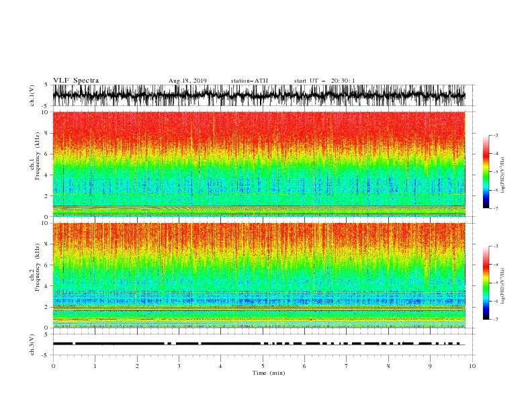The image size is (532, 411).
Task: Click the log(PSD) label beside ch.2 colorbar
Action: [502, 286]
